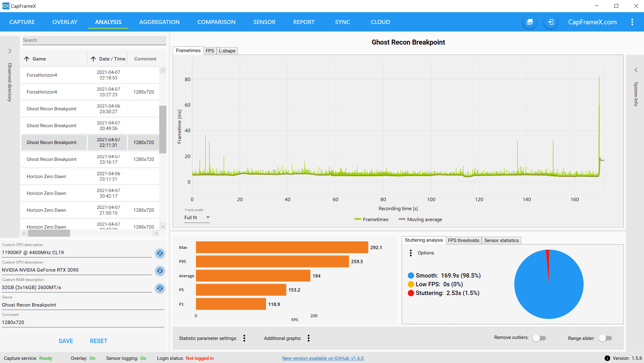Click the SAVE button

click(x=66, y=341)
